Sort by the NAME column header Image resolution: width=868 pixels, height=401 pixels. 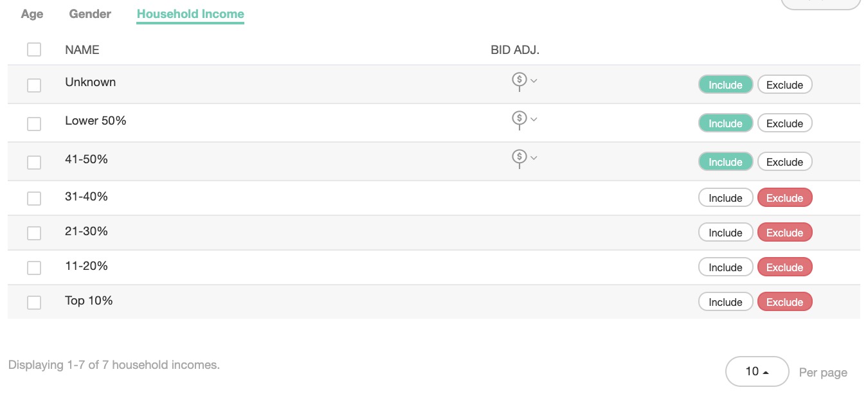[82, 49]
